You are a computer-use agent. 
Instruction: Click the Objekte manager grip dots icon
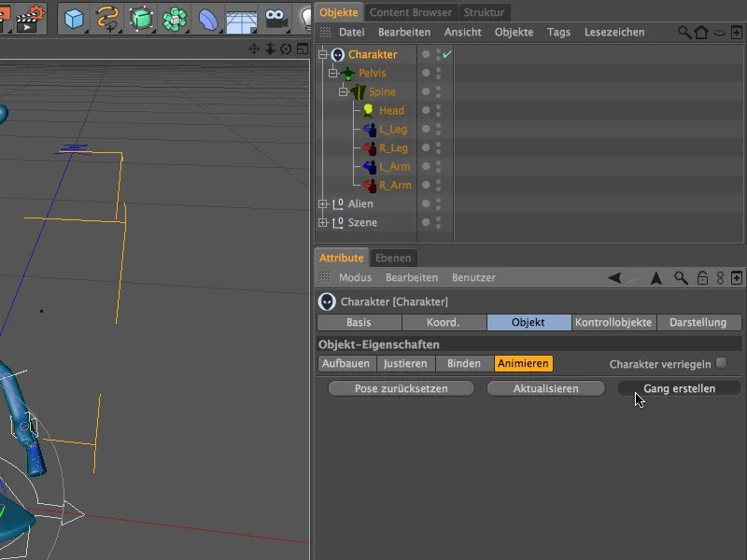(x=325, y=32)
